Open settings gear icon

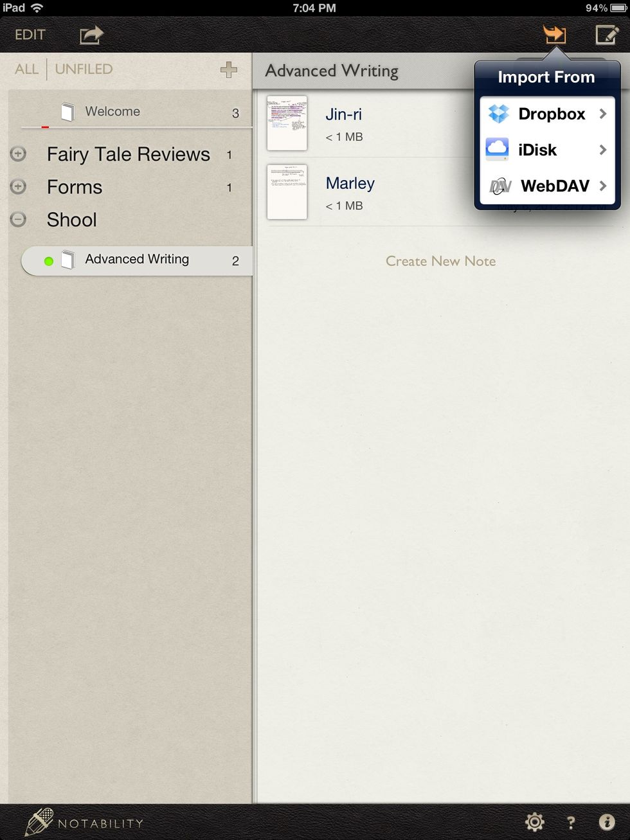[535, 821]
